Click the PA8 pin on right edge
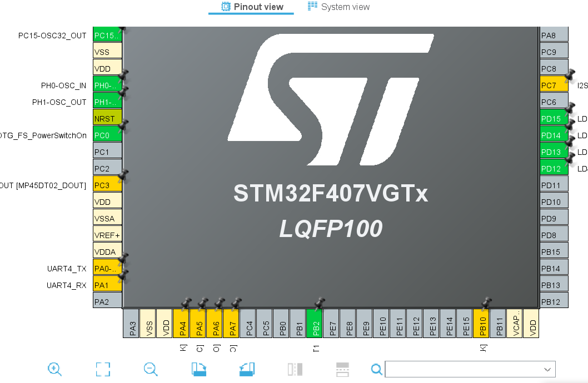The width and height of the screenshot is (588, 383). (x=554, y=35)
